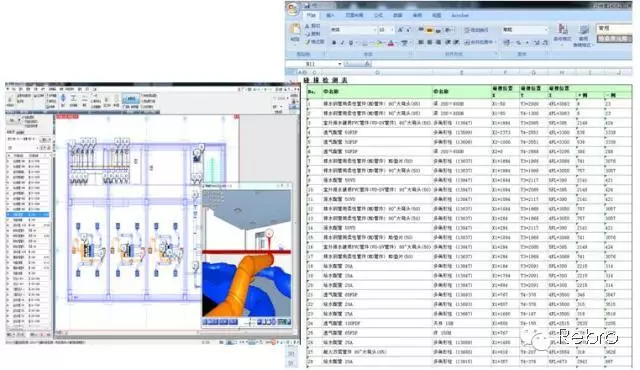Image resolution: width=640 pixels, height=370 pixels.
Task: Click the Top Align icon in Excel
Action: [421, 30]
